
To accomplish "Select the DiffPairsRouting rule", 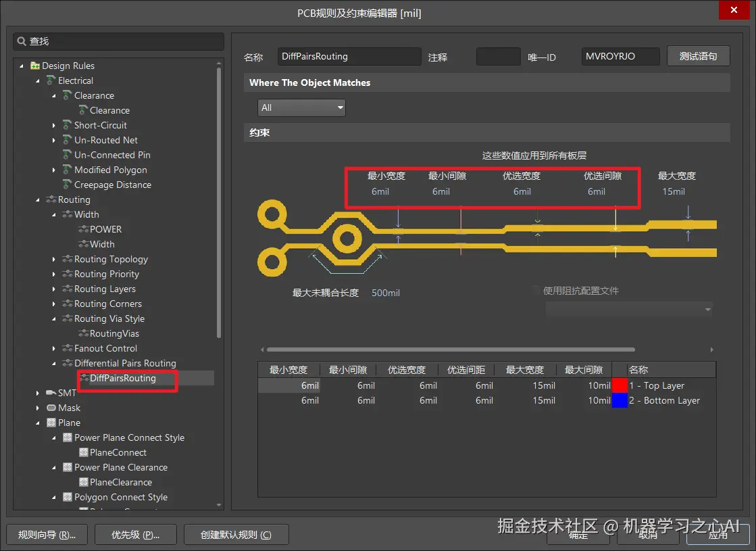I will point(123,378).
